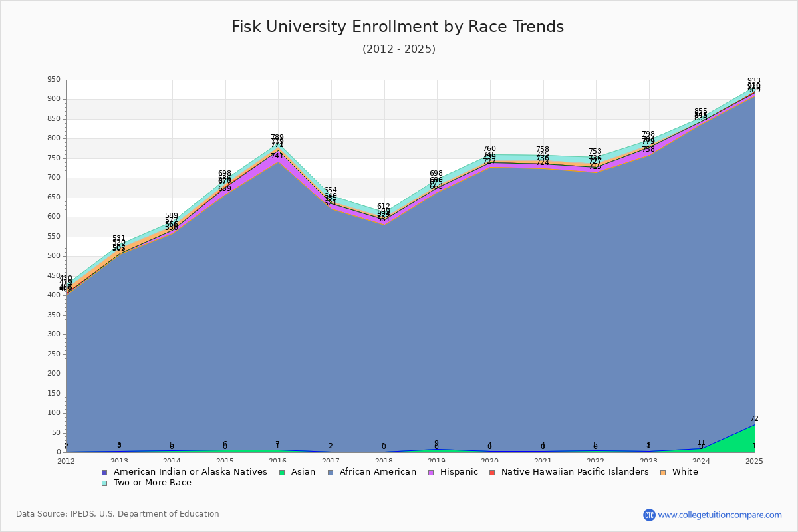
Task: Click the 531 data label for 2013
Action: click(119, 239)
